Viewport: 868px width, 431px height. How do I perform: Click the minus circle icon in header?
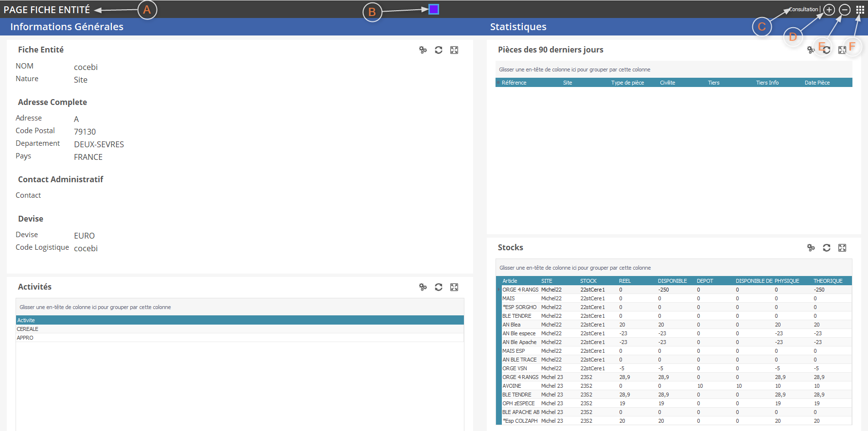point(845,10)
